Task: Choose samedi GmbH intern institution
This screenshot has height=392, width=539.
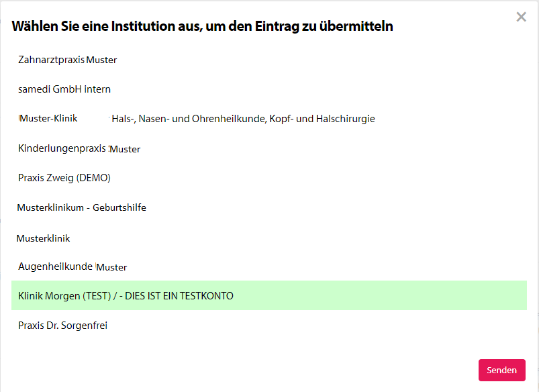Action: 64,89
